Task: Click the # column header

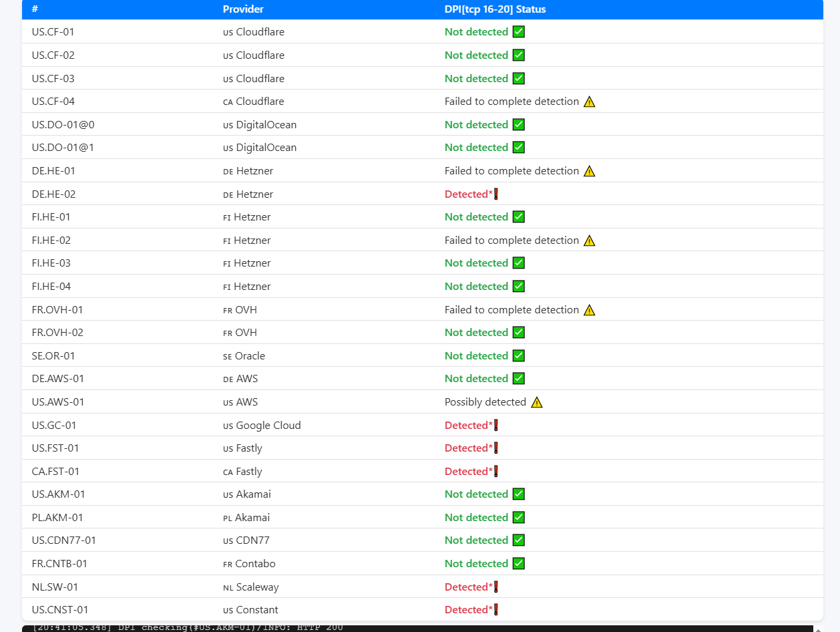Action: point(35,9)
